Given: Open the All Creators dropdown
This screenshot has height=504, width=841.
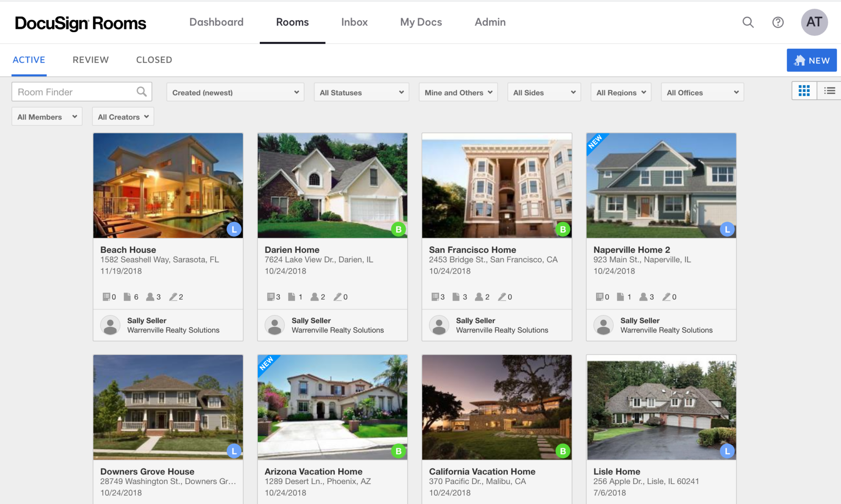Looking at the screenshot, I should click(123, 116).
